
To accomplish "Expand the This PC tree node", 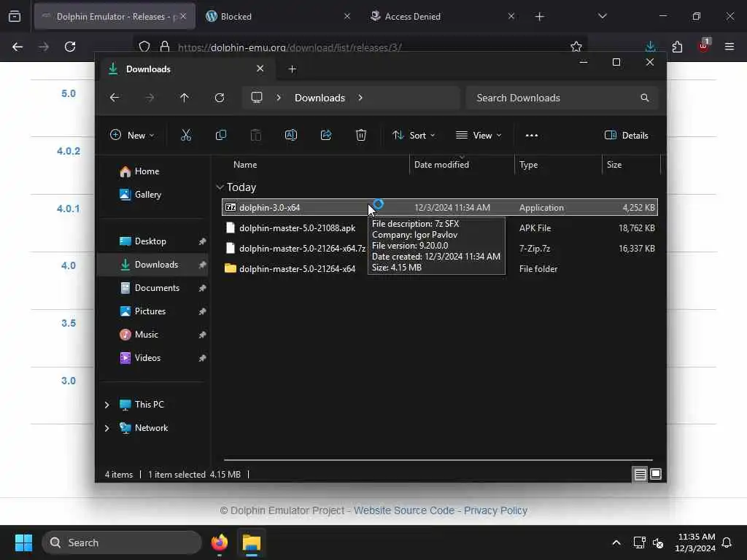I will point(107,404).
